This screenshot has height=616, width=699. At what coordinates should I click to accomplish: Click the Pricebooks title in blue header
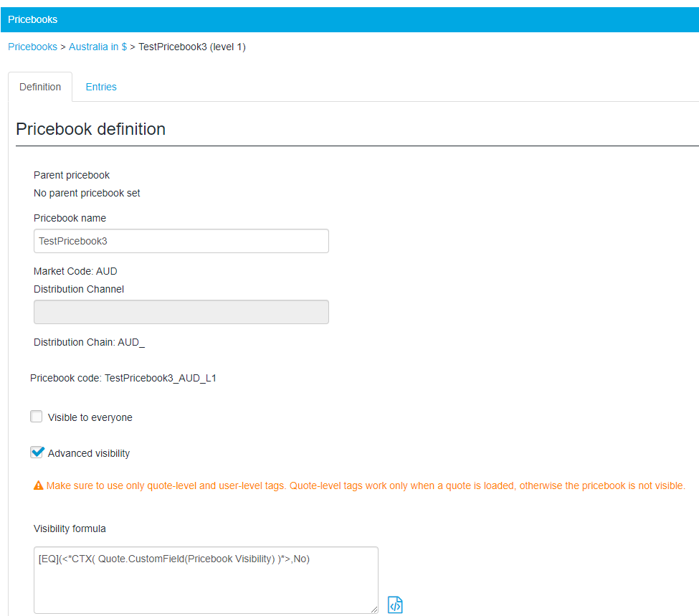point(32,19)
